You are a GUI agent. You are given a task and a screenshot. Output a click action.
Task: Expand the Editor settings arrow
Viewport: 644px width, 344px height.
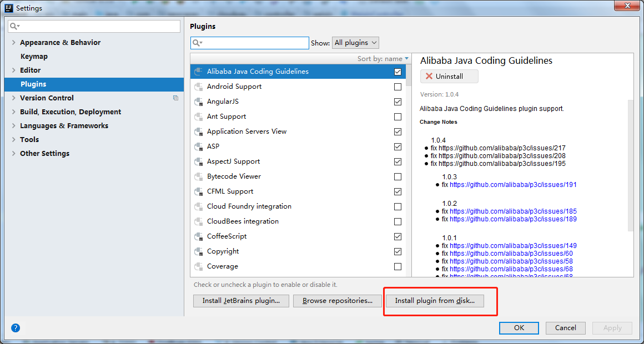click(13, 70)
